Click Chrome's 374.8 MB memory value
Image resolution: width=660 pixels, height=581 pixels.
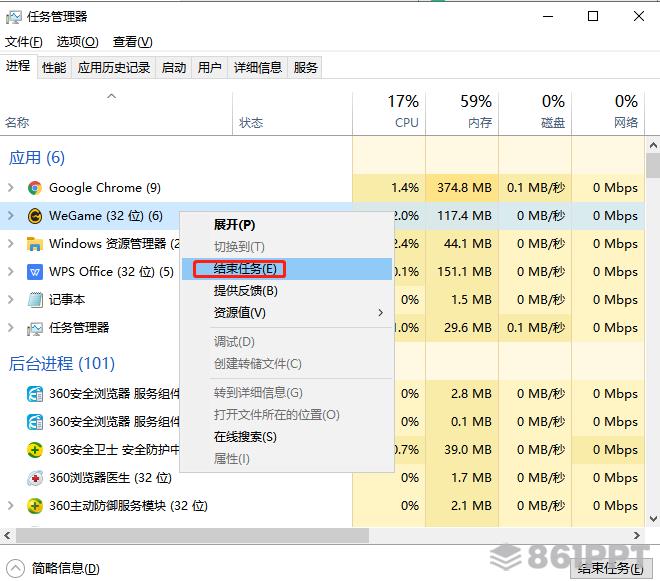click(464, 188)
